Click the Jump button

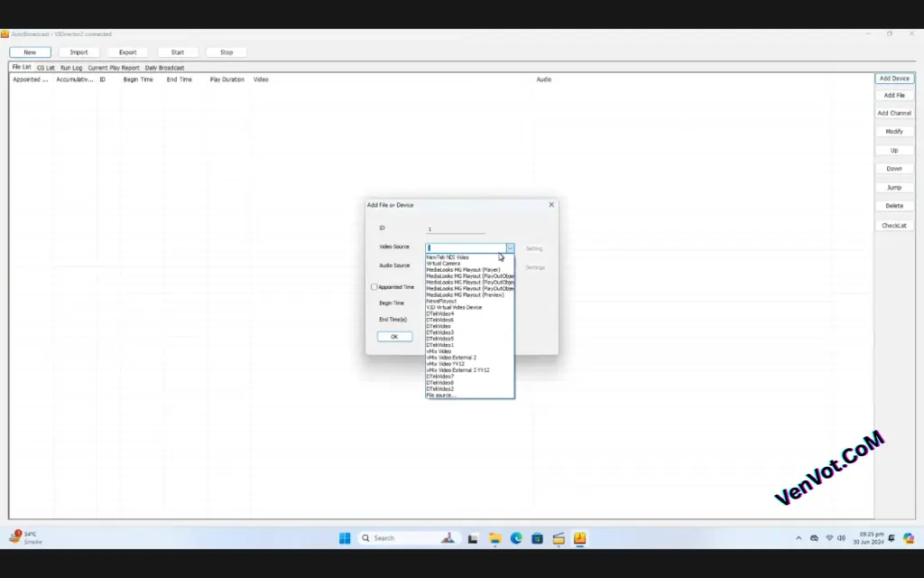pyautogui.click(x=894, y=188)
